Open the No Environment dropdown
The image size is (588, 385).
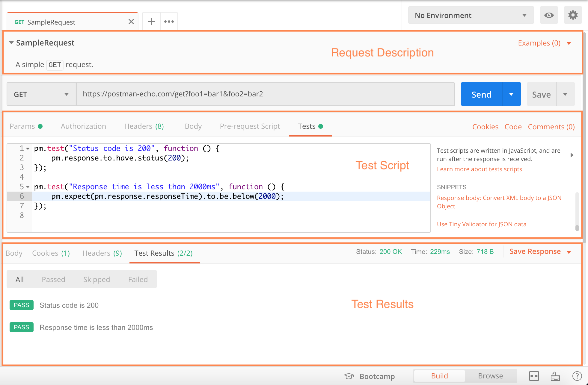[x=471, y=15]
